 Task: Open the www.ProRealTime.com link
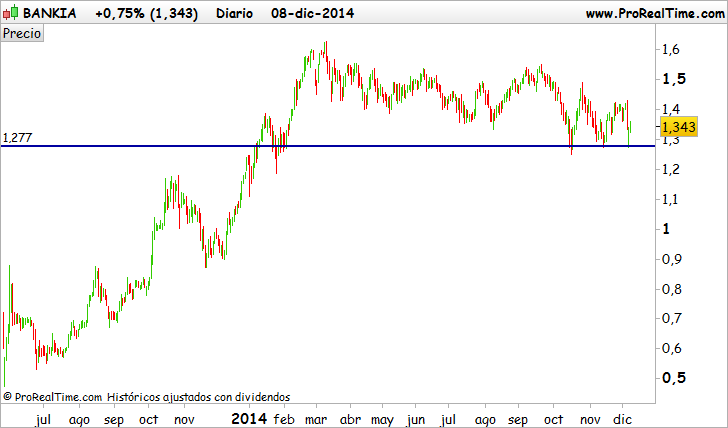tap(655, 13)
